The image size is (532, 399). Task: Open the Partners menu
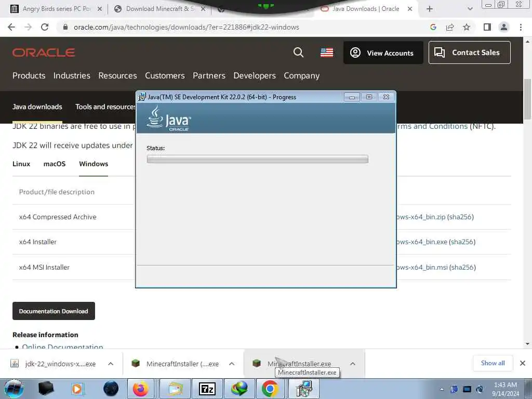click(209, 76)
